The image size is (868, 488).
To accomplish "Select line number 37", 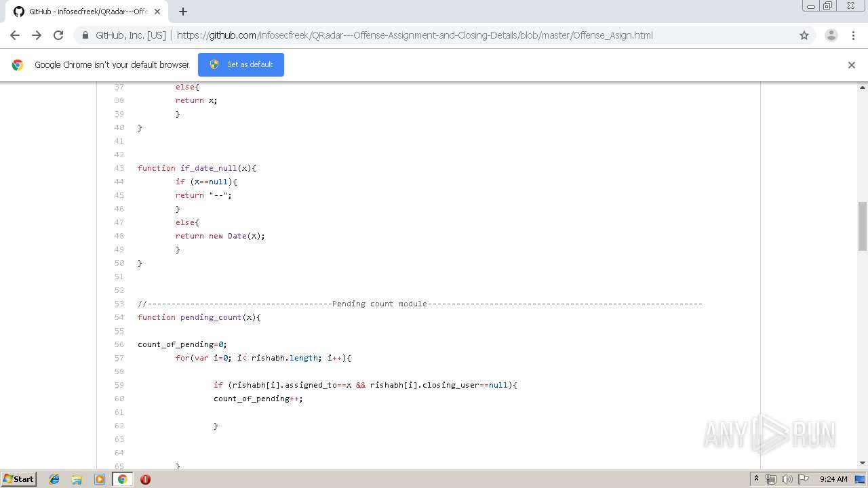I will click(x=119, y=87).
